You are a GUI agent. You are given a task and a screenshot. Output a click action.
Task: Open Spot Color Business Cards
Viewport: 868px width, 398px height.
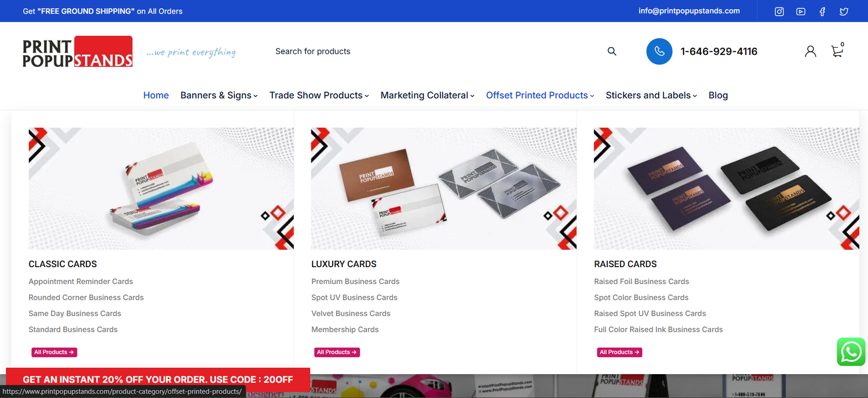pyautogui.click(x=641, y=298)
